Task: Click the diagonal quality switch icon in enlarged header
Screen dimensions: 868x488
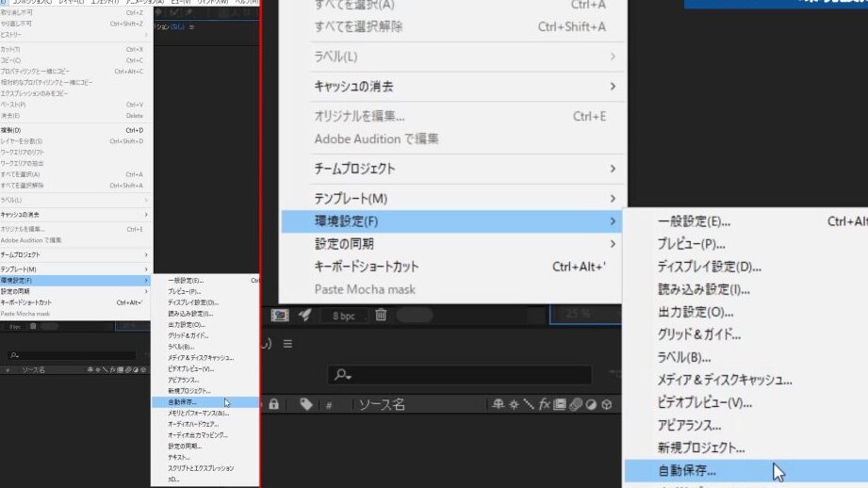Action: (x=529, y=404)
